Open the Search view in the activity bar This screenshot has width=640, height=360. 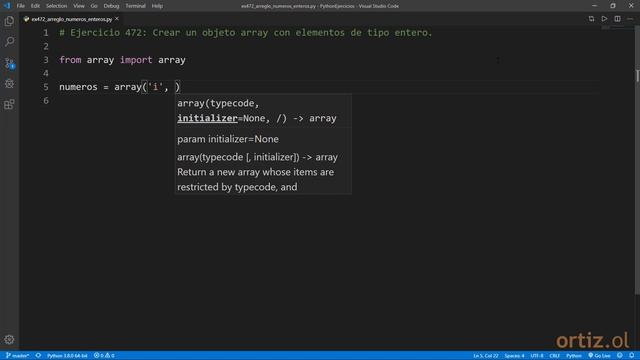[9, 42]
